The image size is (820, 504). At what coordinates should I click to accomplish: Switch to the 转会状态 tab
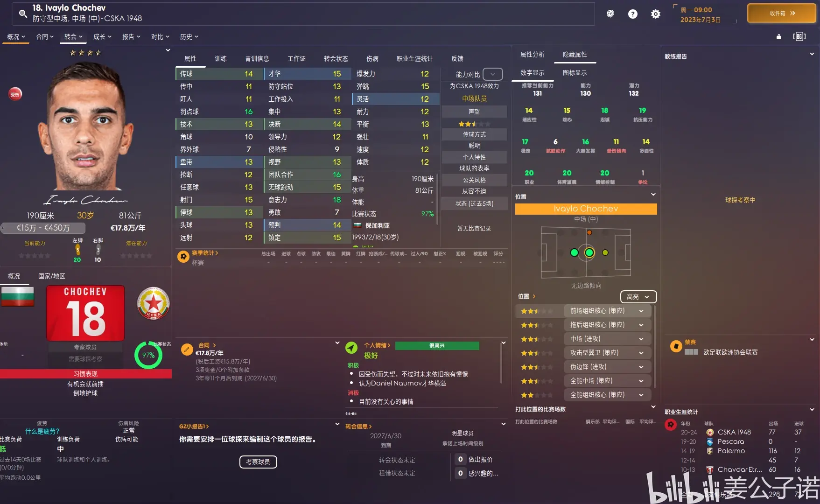point(336,59)
